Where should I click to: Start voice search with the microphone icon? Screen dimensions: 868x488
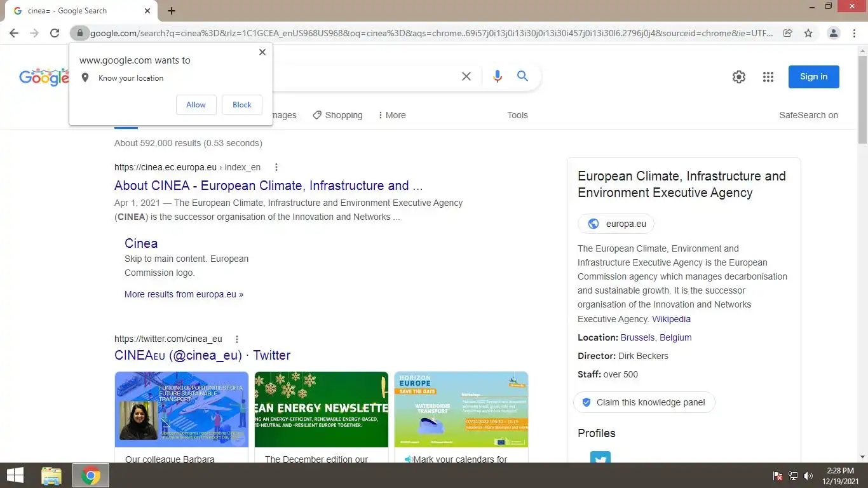[498, 76]
